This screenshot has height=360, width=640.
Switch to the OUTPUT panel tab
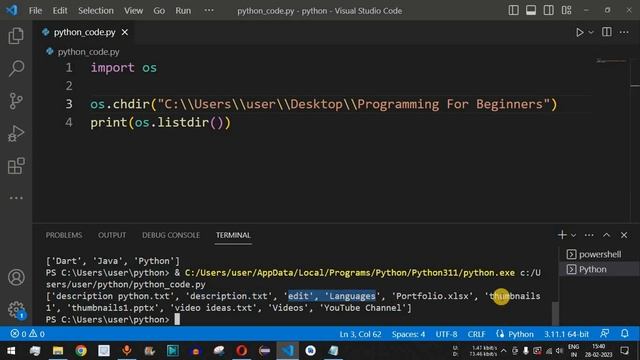tap(112, 235)
